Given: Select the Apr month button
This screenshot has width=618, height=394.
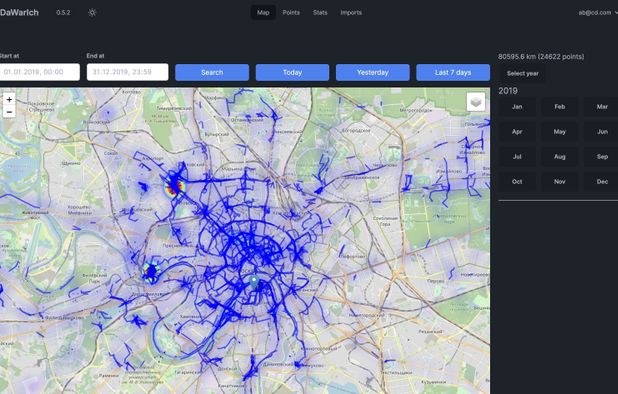Looking at the screenshot, I should [517, 132].
